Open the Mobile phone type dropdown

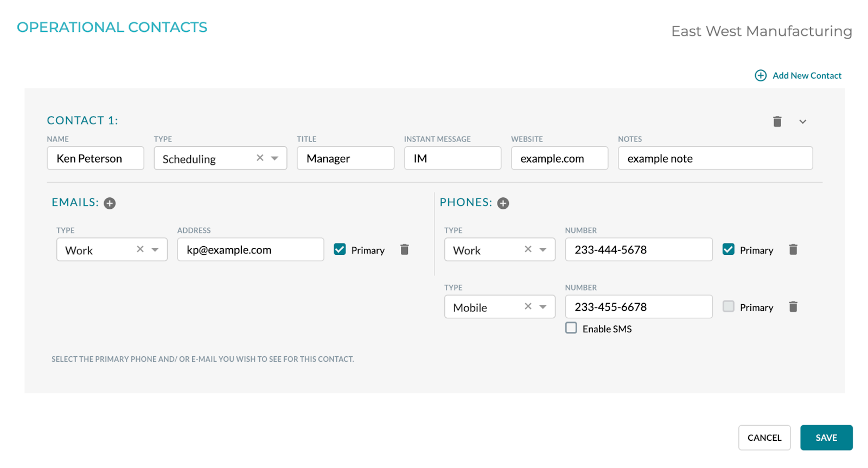click(x=543, y=307)
